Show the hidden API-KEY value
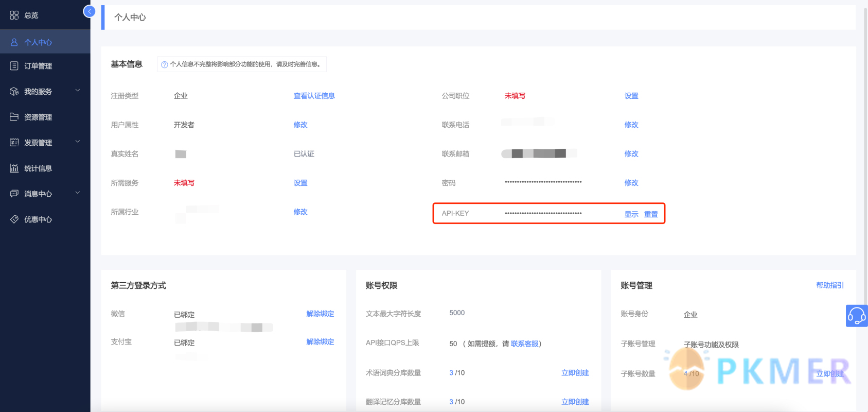The image size is (868, 412). click(x=631, y=214)
